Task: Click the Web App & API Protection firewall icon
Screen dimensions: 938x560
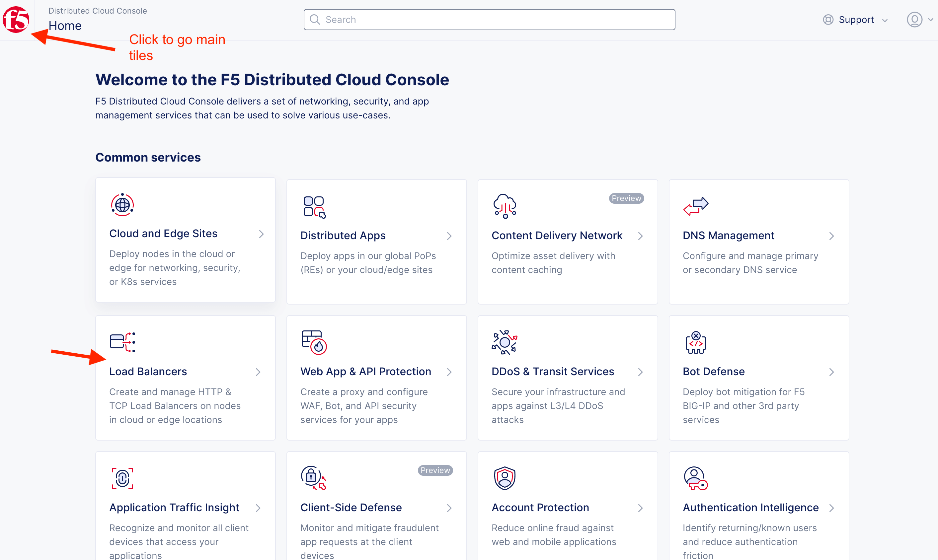Action: click(314, 342)
